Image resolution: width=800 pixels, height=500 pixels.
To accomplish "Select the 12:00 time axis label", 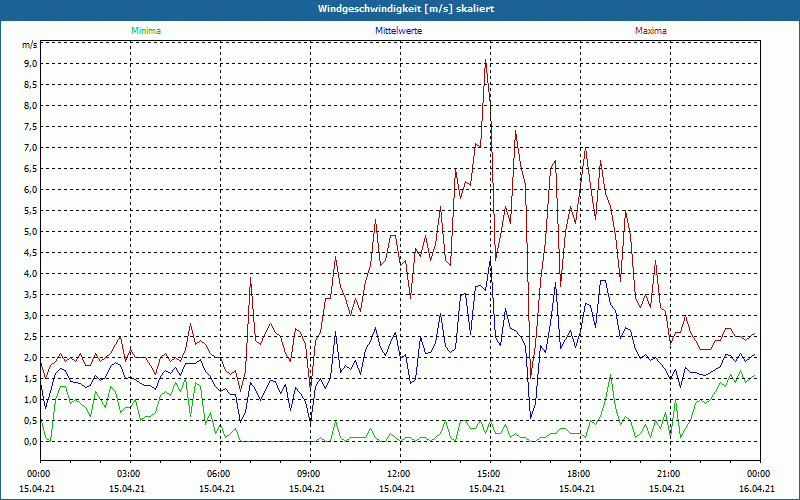I will point(398,473).
